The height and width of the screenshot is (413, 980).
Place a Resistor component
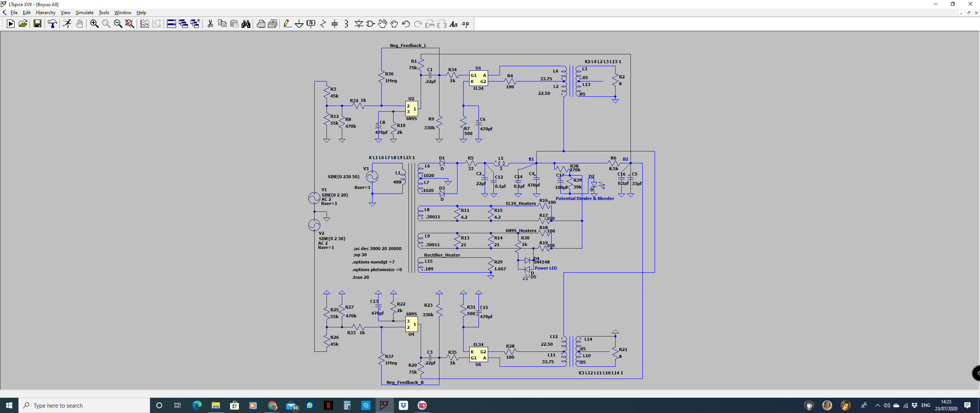click(323, 24)
